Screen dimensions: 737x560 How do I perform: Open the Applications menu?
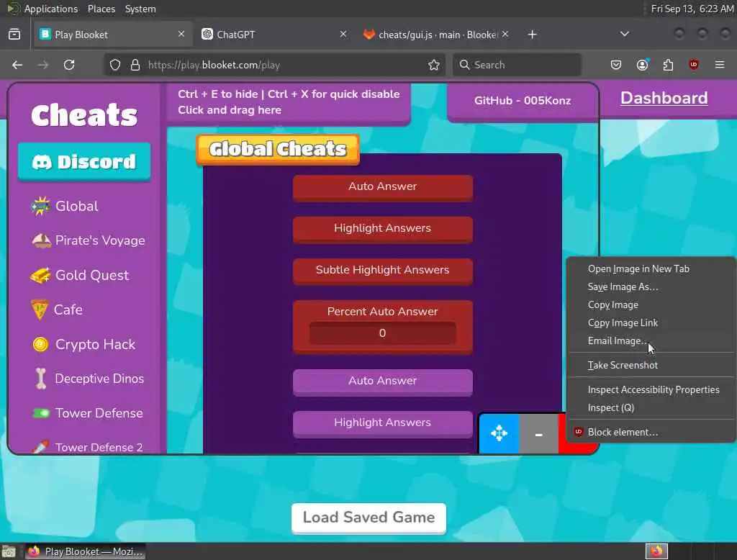click(x=51, y=9)
